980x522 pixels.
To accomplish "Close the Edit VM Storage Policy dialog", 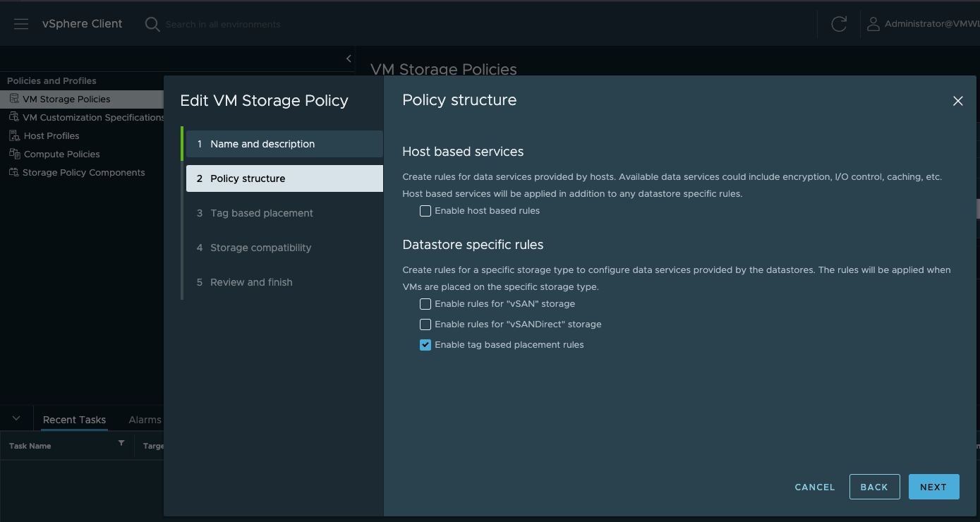I will [x=957, y=101].
